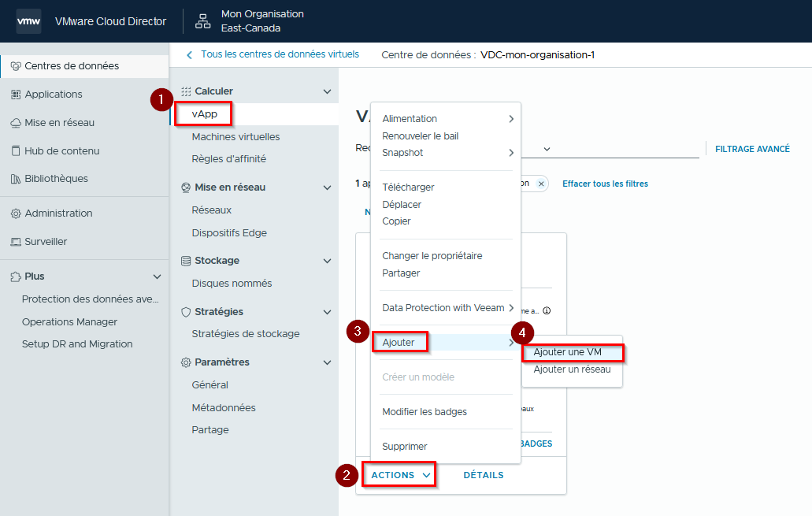812x516 pixels.
Task: Open Disques nommés
Action: point(232,284)
